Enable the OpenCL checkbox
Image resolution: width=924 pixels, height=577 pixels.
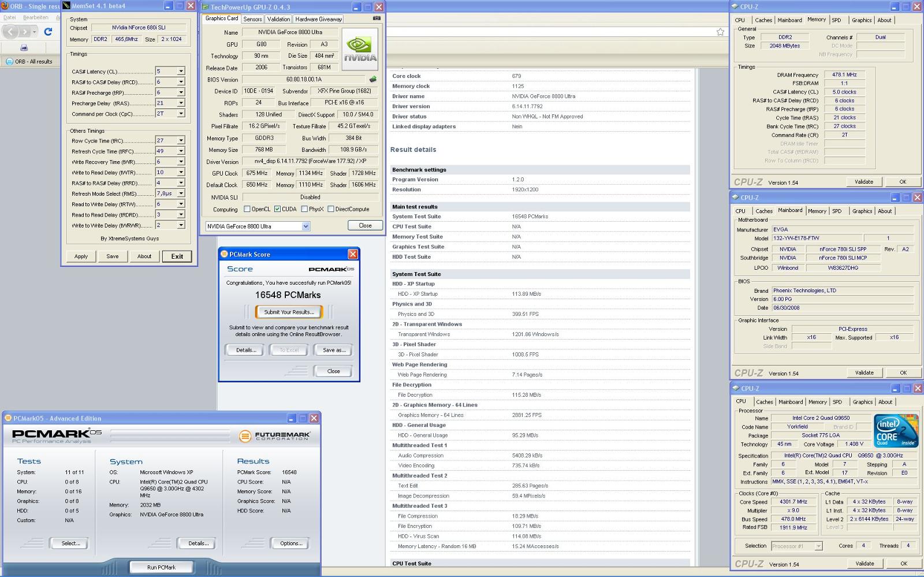[247, 209]
